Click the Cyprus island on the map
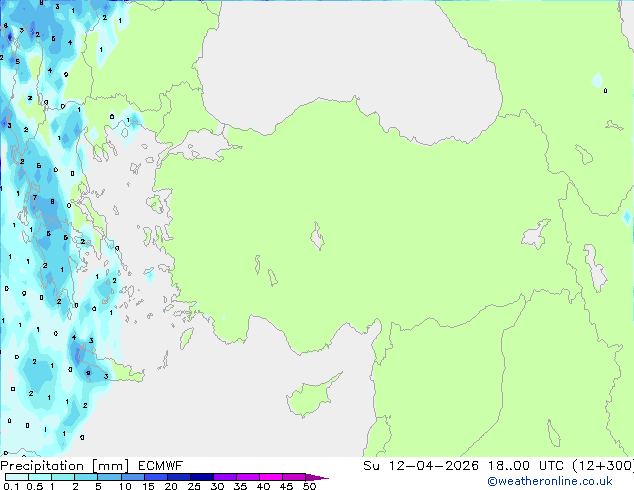 point(311,396)
